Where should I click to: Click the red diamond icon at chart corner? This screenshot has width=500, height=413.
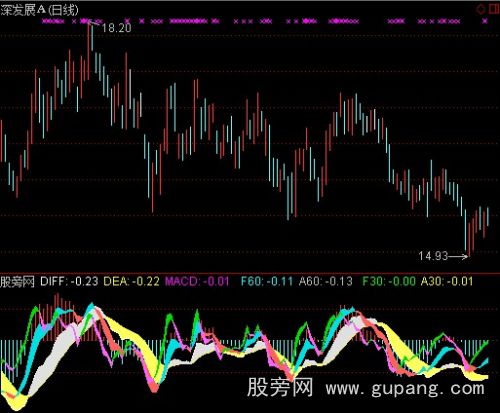(x=481, y=9)
